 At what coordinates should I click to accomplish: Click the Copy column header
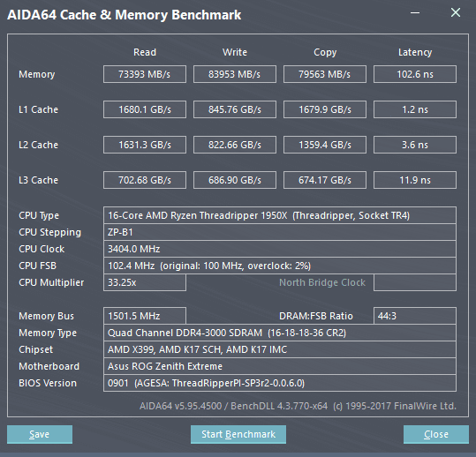pyautogui.click(x=325, y=52)
